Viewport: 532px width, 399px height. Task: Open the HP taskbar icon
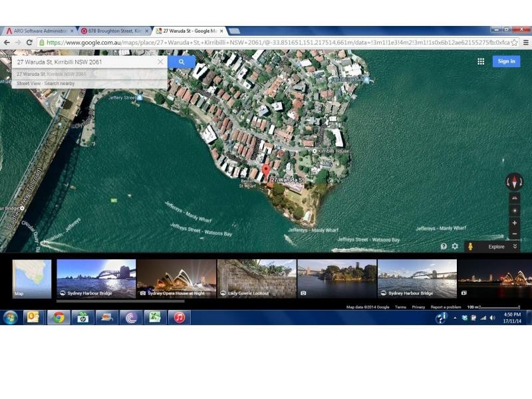(82, 318)
